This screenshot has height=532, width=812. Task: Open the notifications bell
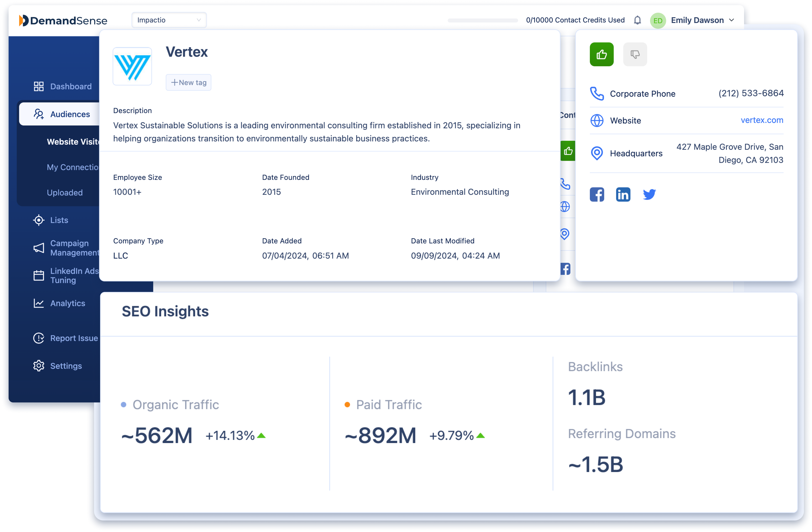(637, 20)
